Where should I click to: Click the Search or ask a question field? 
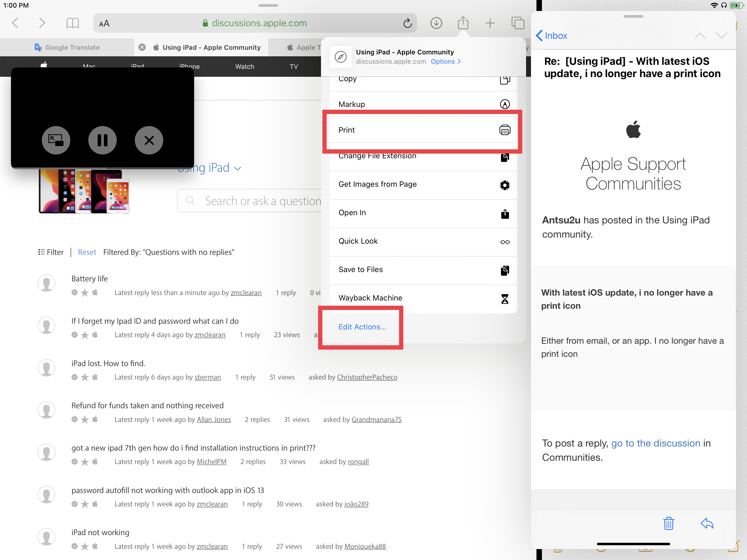coord(257,201)
